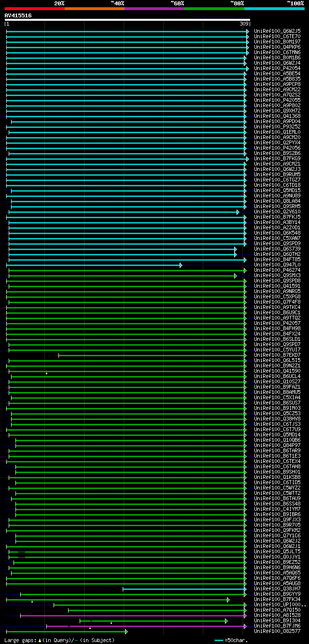Click hit label UniRef100_B7EKD7

[x=277, y=355]
